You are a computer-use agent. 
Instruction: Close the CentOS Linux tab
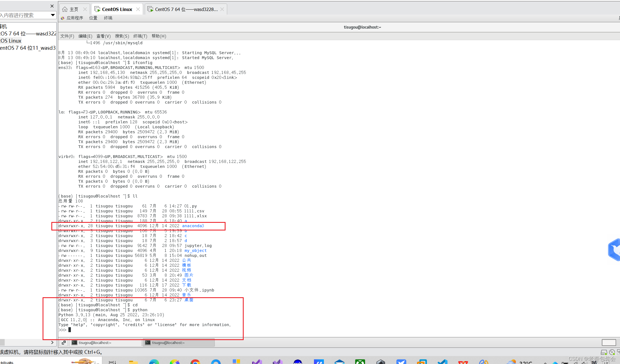tap(138, 9)
